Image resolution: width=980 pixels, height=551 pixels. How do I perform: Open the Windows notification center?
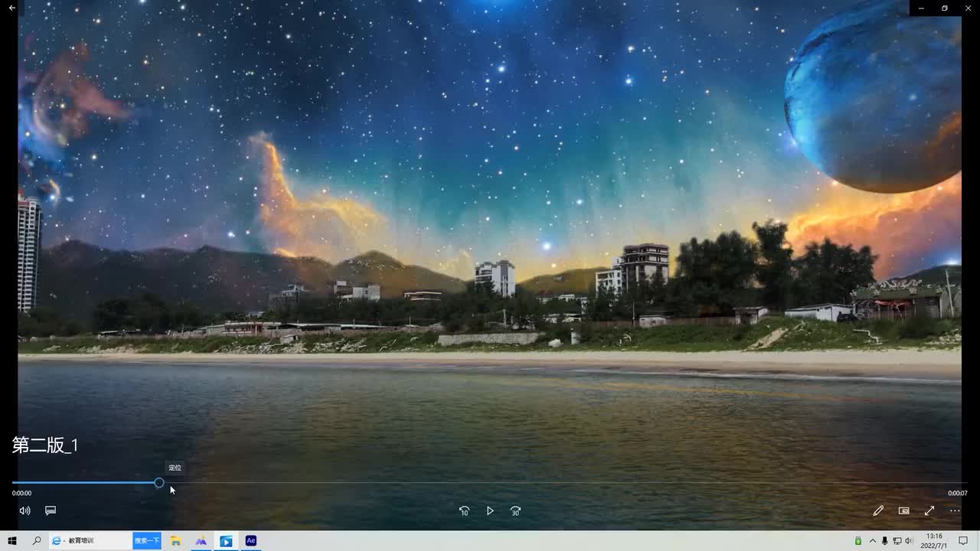tap(964, 541)
